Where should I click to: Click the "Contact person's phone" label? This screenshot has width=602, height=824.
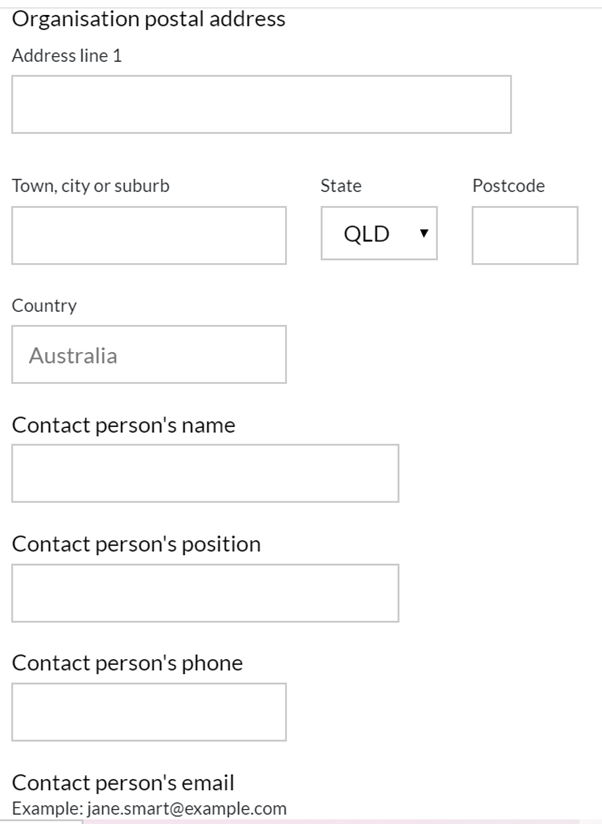127,663
